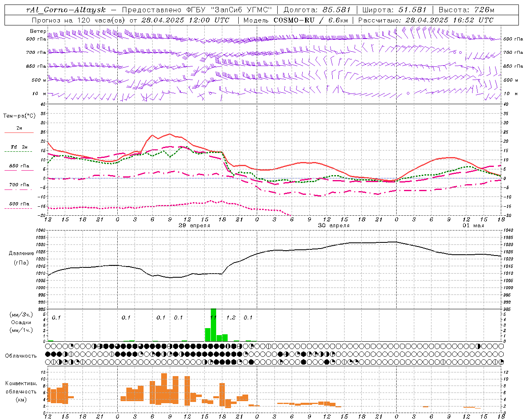Viewport: 525px width, 420px height.
Task: Click the (км) unit label under convective cloudiness
Action: pyautogui.click(x=21, y=399)
